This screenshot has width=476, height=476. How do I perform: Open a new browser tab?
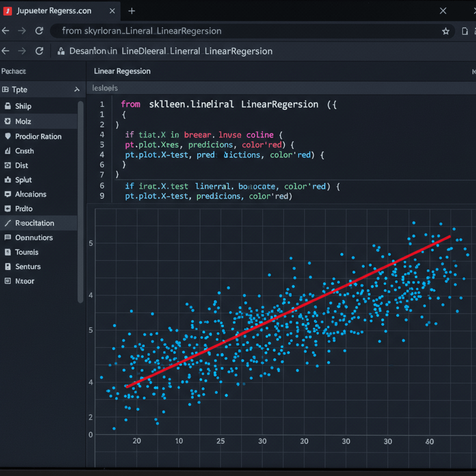[131, 11]
